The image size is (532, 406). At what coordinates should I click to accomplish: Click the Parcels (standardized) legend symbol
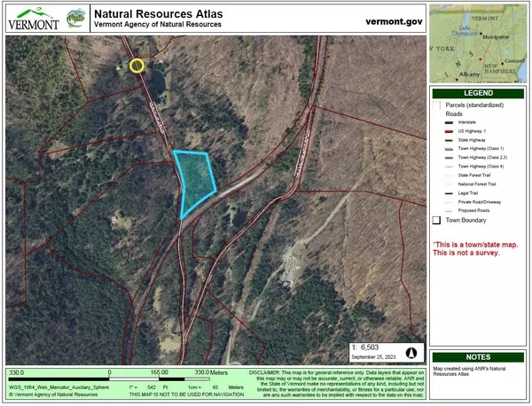click(x=436, y=104)
